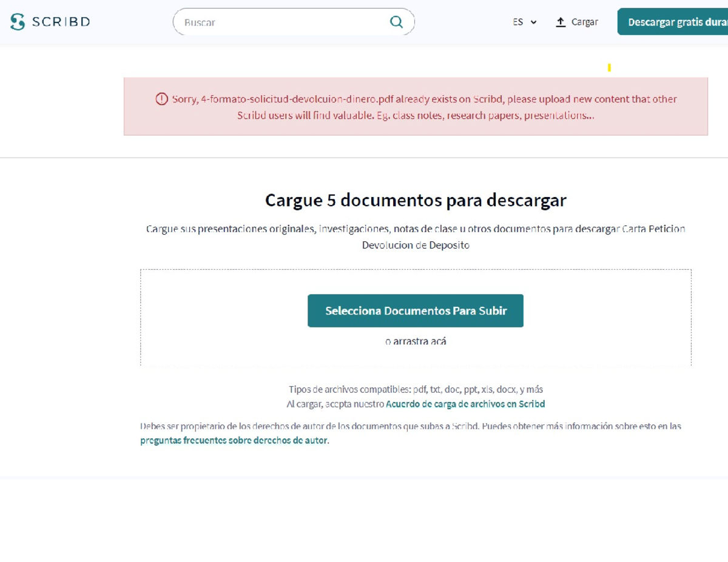This screenshot has width=728, height=562.
Task: Click the 'o arrastra acá' drop text
Action: point(416,341)
